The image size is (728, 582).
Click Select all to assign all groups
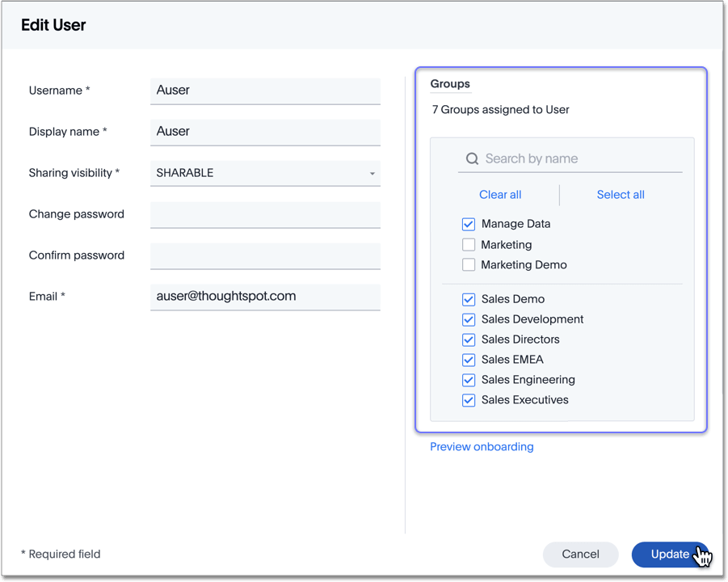point(620,195)
